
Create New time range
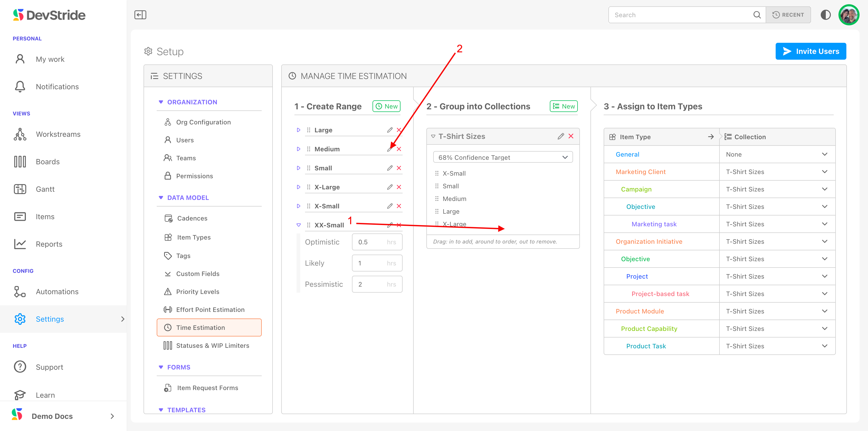pos(386,106)
